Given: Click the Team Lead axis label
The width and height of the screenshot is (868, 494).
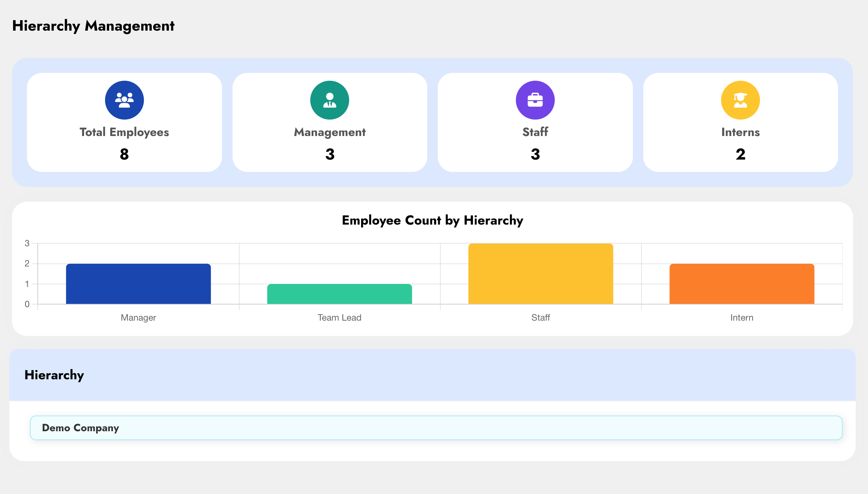Looking at the screenshot, I should pyautogui.click(x=339, y=318).
